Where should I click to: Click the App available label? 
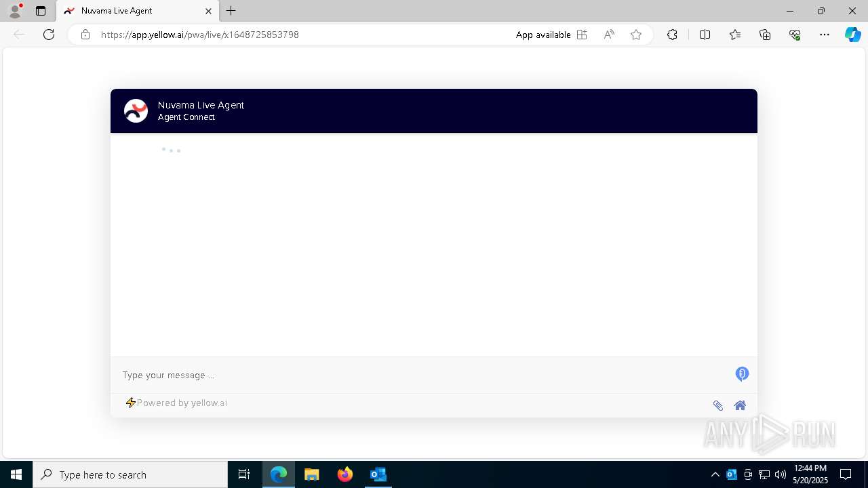543,35
